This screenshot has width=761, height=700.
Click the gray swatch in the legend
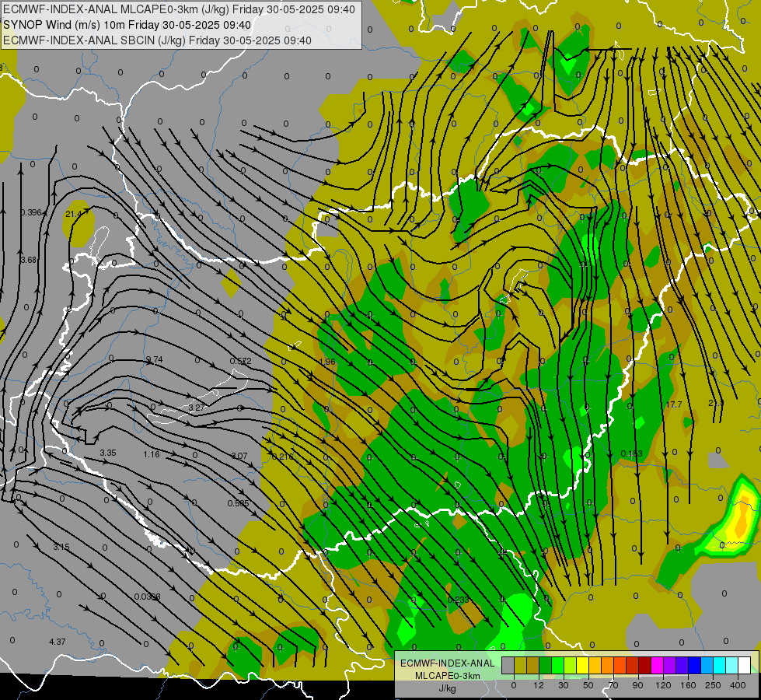coord(508,665)
